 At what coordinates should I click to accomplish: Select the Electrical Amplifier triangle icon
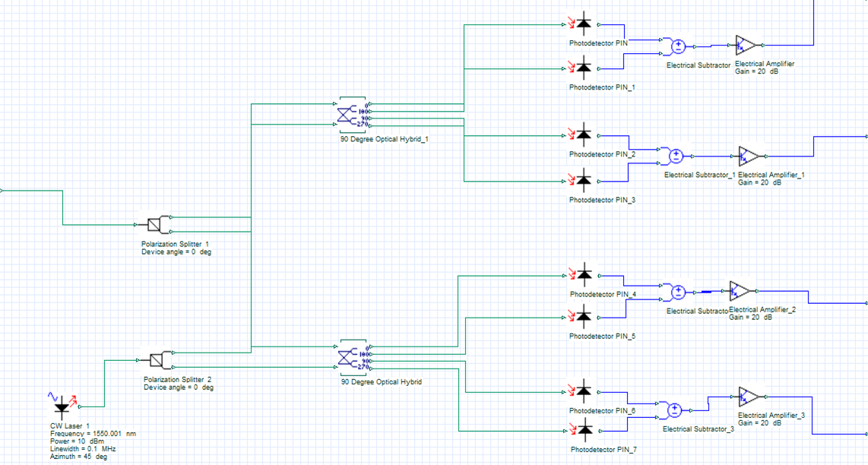click(744, 44)
